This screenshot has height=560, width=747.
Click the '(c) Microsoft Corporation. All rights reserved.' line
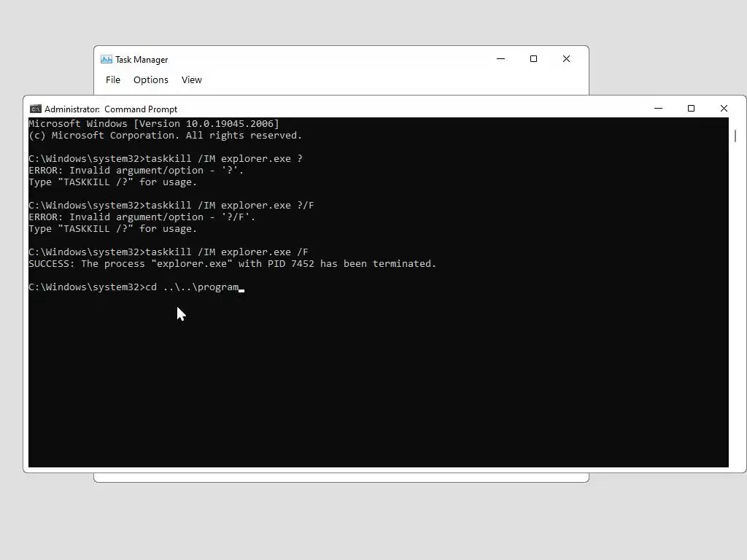[166, 135]
